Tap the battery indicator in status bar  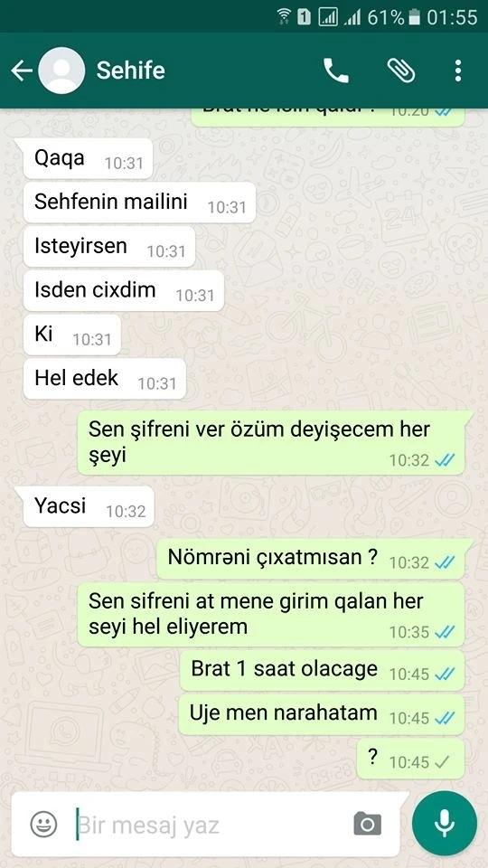(415, 17)
